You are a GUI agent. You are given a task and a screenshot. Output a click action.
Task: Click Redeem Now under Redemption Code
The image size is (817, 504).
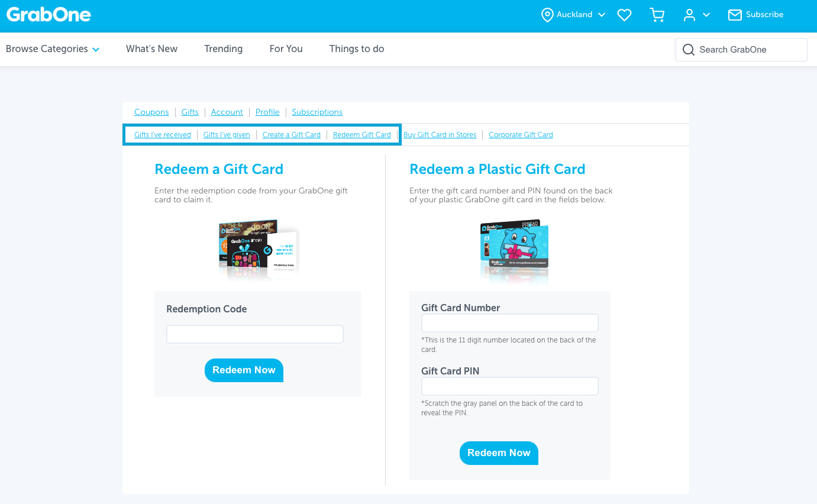tap(244, 370)
